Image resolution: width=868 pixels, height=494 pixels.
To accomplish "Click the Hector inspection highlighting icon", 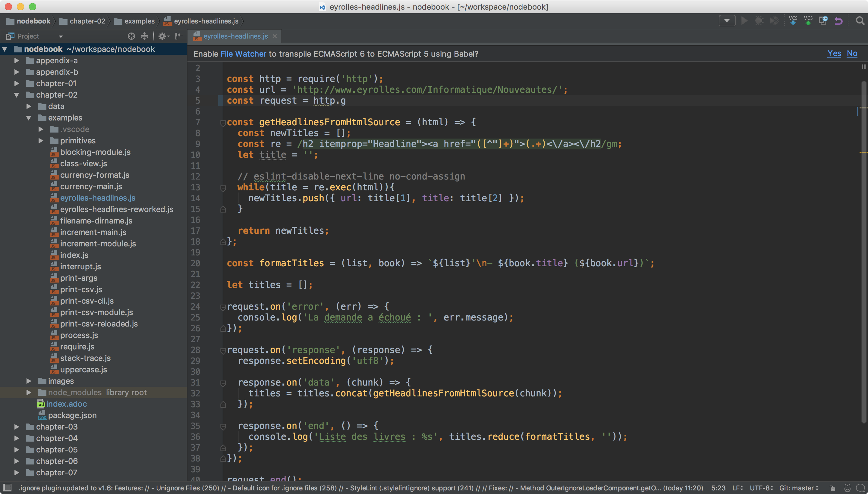I will point(847,488).
